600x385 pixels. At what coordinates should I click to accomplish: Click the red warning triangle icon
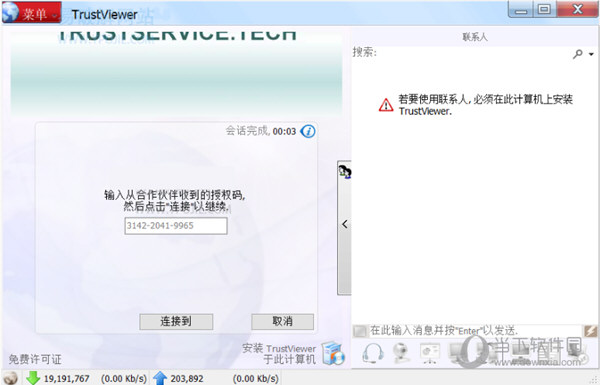point(386,104)
